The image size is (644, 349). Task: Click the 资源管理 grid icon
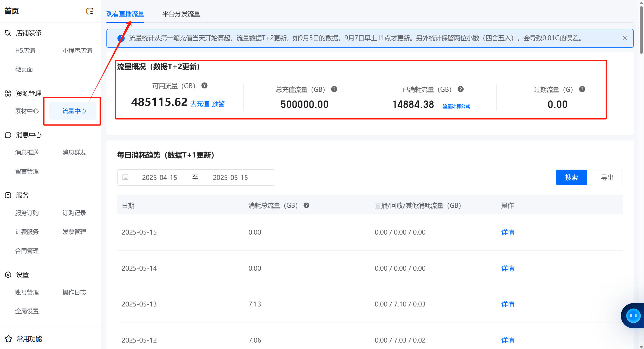[8, 93]
